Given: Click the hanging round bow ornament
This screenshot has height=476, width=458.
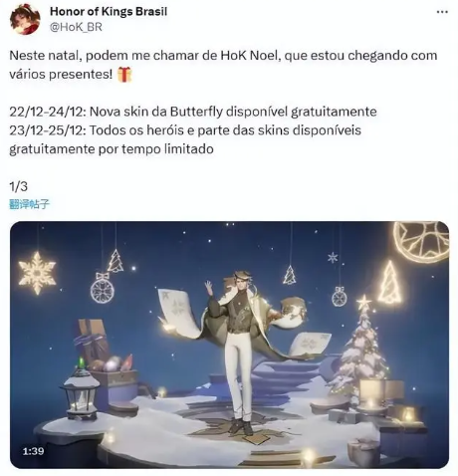Looking at the screenshot, I should pos(103,288).
